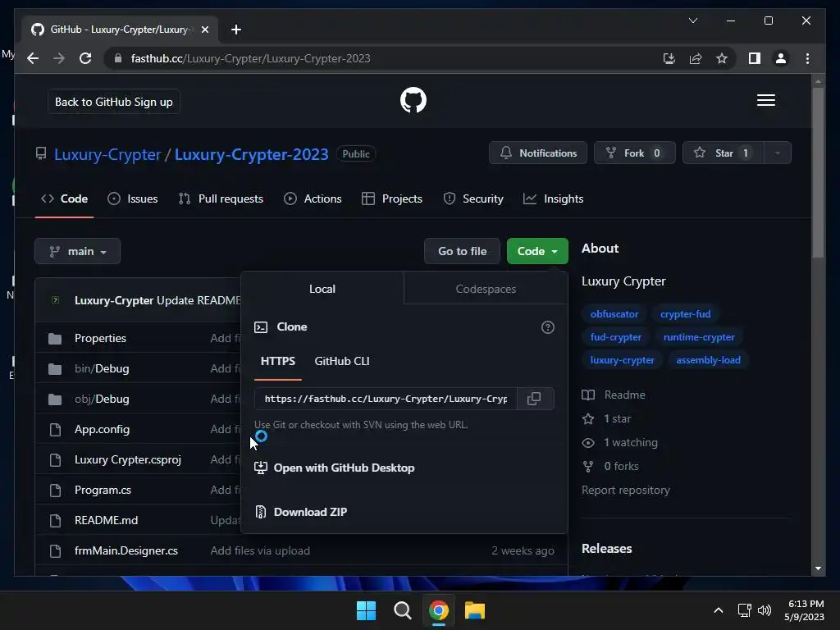Click the Program.cs file icon
Screen dimensions: 840x630
(55, 491)
